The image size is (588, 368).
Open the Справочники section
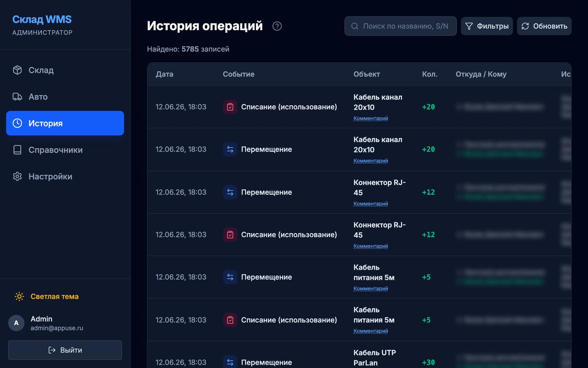pos(65,150)
